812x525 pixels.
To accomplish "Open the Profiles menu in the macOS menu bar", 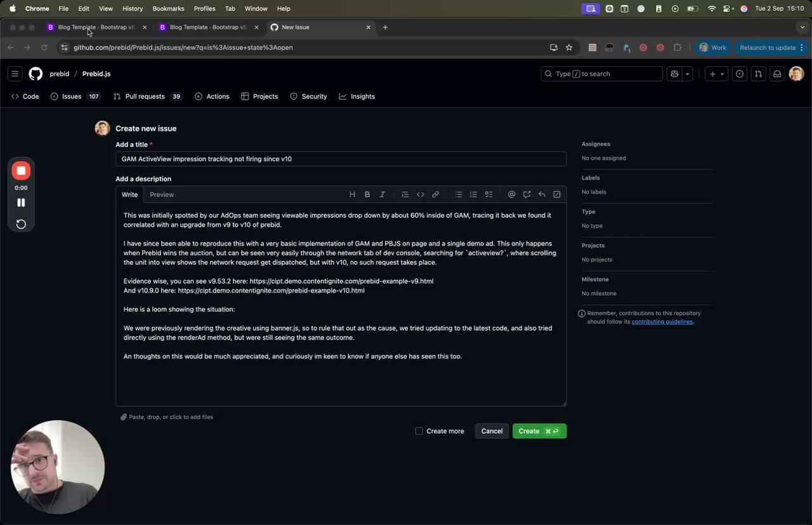I will [204, 8].
